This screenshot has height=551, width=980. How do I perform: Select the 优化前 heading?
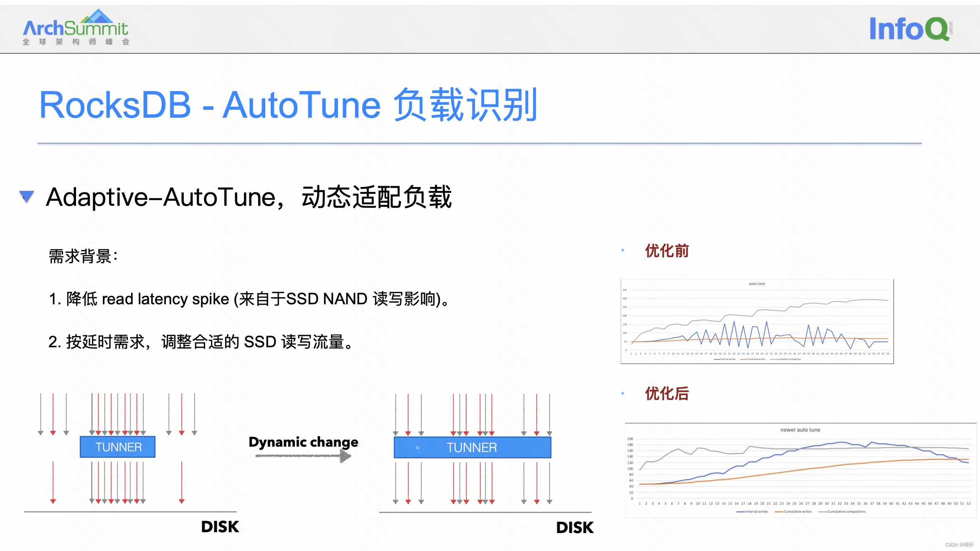click(667, 251)
